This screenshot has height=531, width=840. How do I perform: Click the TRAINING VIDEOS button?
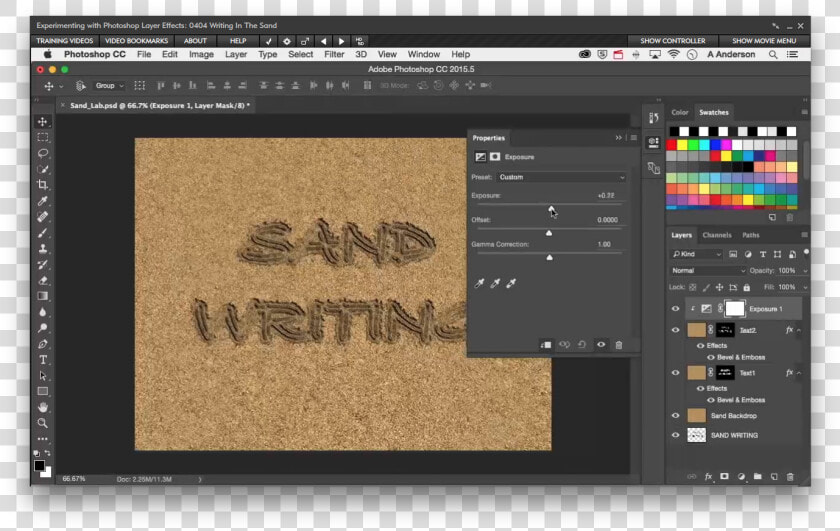[65, 41]
